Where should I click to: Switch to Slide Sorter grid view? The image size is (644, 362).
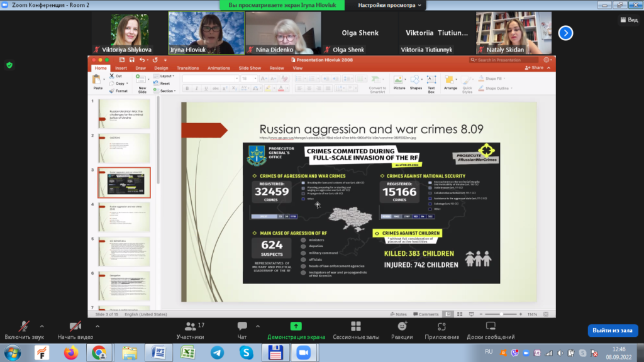(460, 314)
